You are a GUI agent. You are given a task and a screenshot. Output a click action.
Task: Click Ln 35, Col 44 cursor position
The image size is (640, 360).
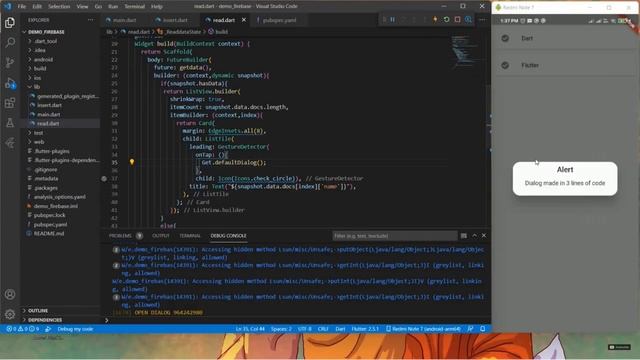click(x=250, y=329)
